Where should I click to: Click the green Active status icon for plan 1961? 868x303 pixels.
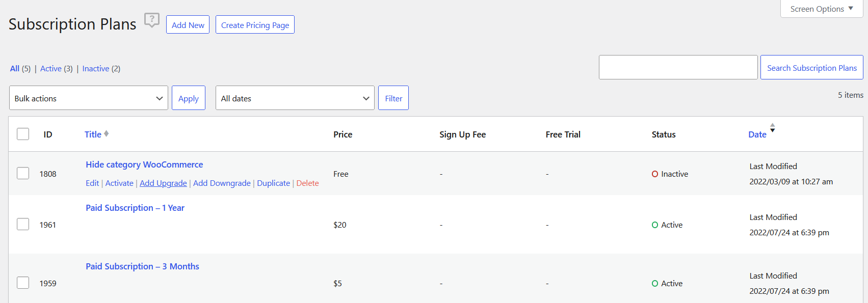tap(655, 225)
